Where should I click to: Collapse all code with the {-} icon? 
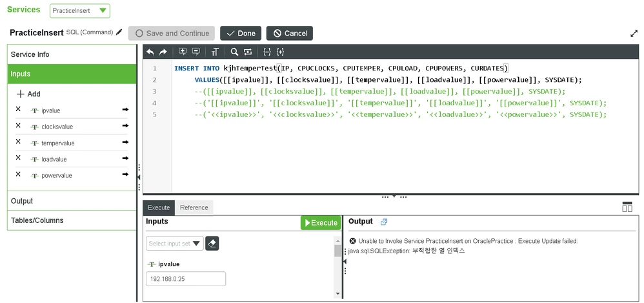click(267, 52)
